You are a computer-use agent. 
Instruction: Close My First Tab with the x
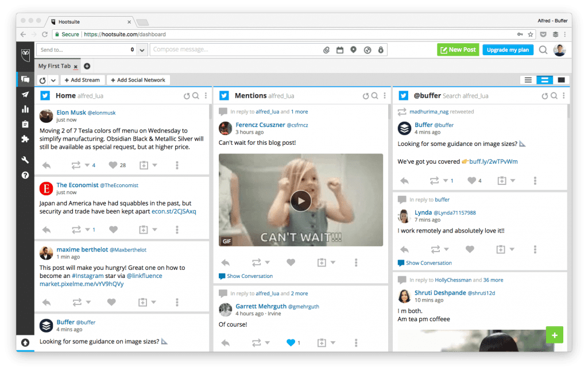click(76, 67)
